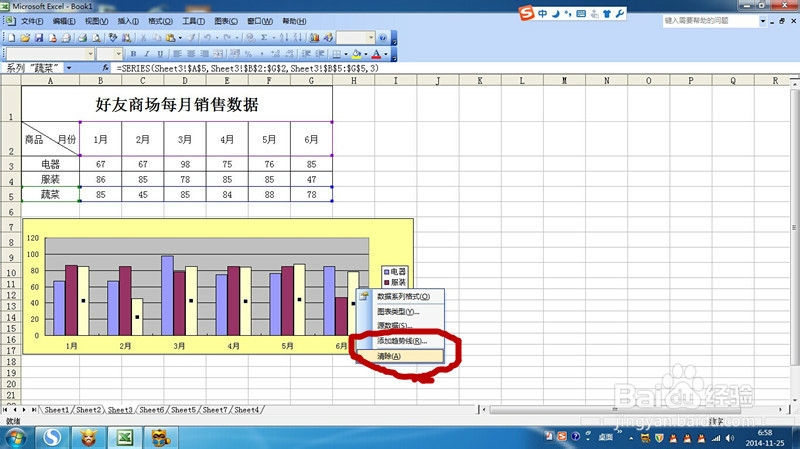
Task: Click the AutoSum sigma icon
Action: coord(264,38)
